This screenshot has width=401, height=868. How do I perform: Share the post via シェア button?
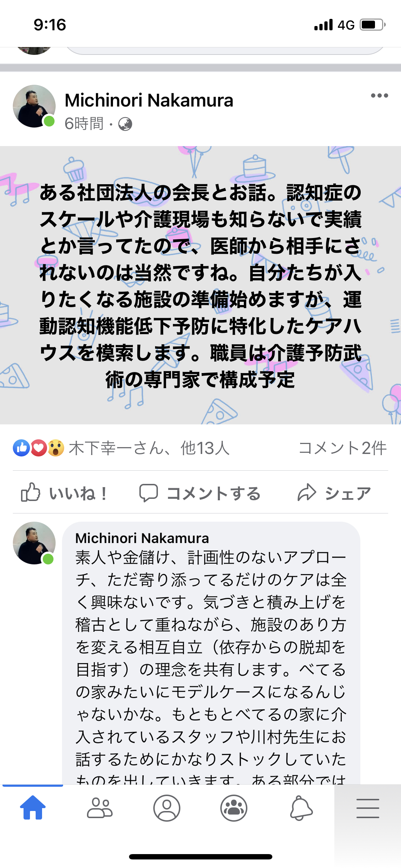click(x=334, y=493)
